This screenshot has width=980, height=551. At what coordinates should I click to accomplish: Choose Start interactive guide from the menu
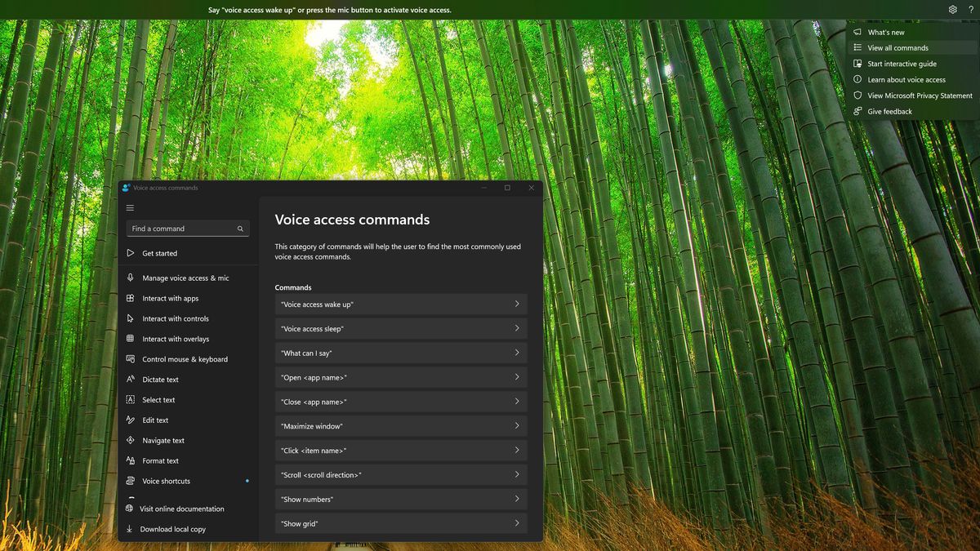899,64
